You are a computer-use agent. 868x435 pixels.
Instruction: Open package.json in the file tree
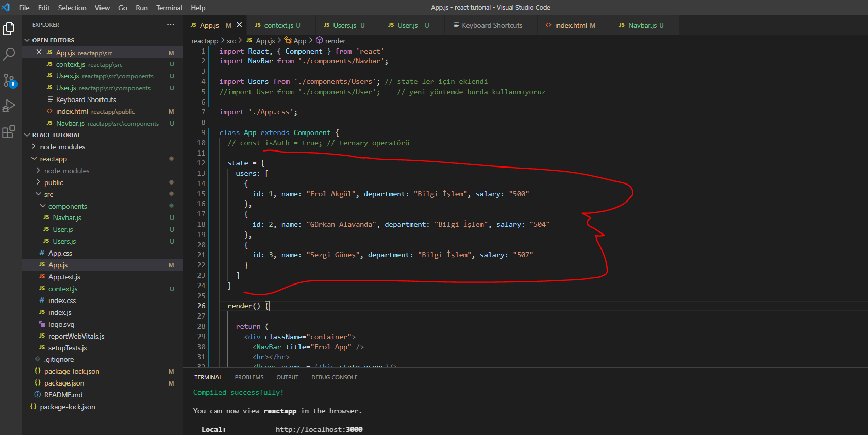[64, 383]
